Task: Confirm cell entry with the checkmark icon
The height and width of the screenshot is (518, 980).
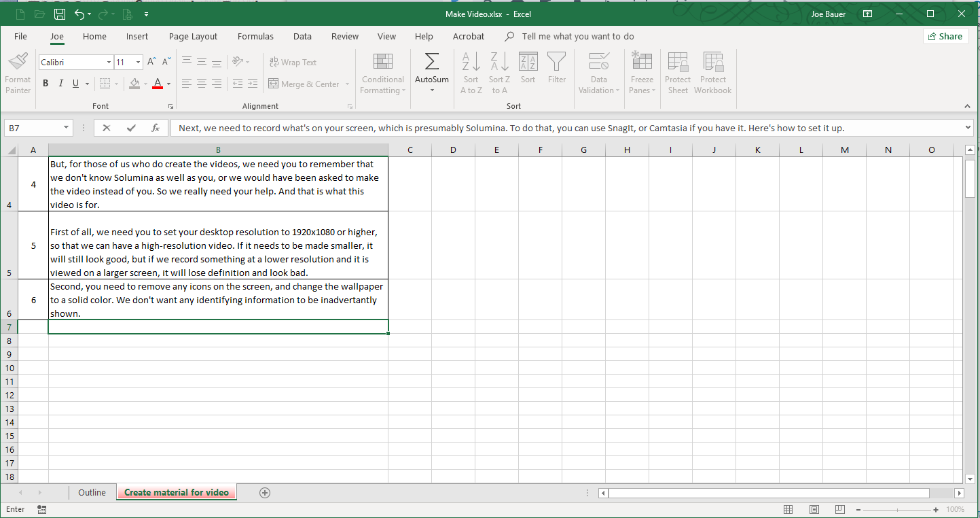Action: tap(131, 128)
